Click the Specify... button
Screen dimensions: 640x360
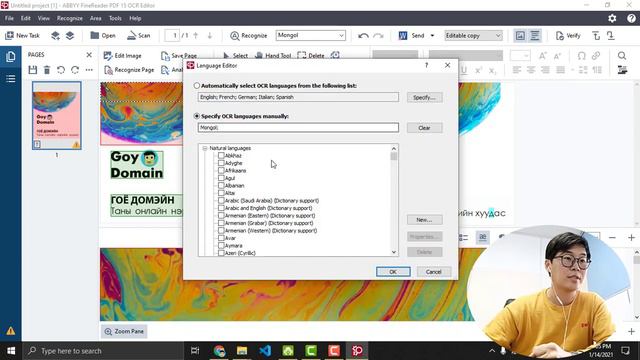click(424, 97)
